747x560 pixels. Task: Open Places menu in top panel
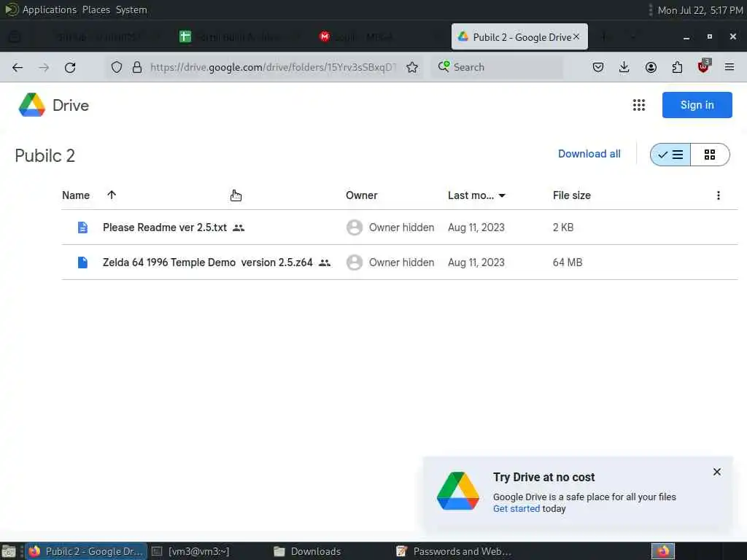(x=96, y=9)
